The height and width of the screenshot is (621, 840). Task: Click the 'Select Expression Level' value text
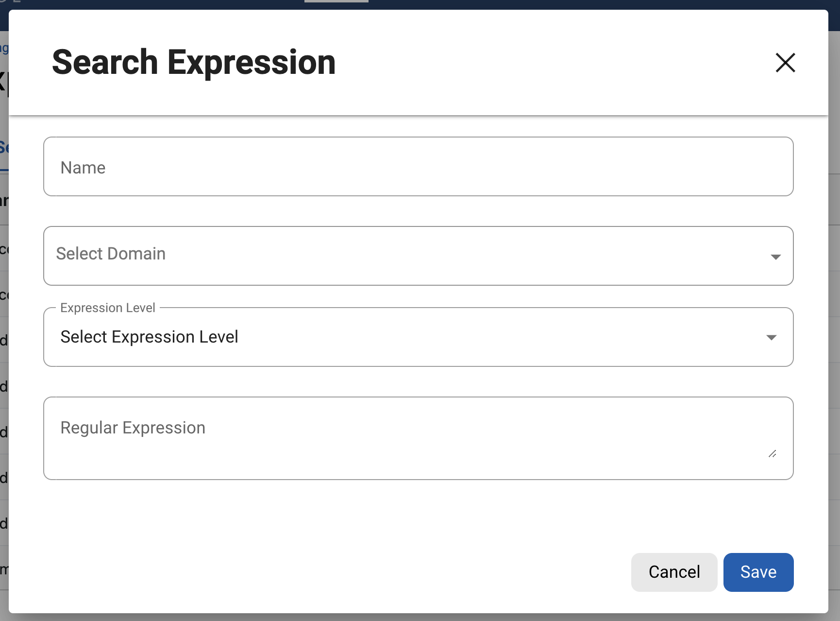(x=149, y=337)
